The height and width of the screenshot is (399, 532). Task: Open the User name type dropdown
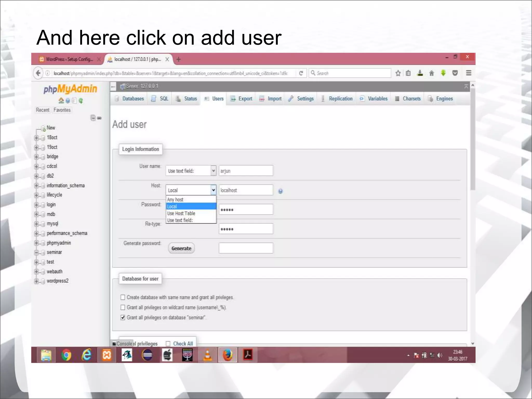[x=191, y=171]
